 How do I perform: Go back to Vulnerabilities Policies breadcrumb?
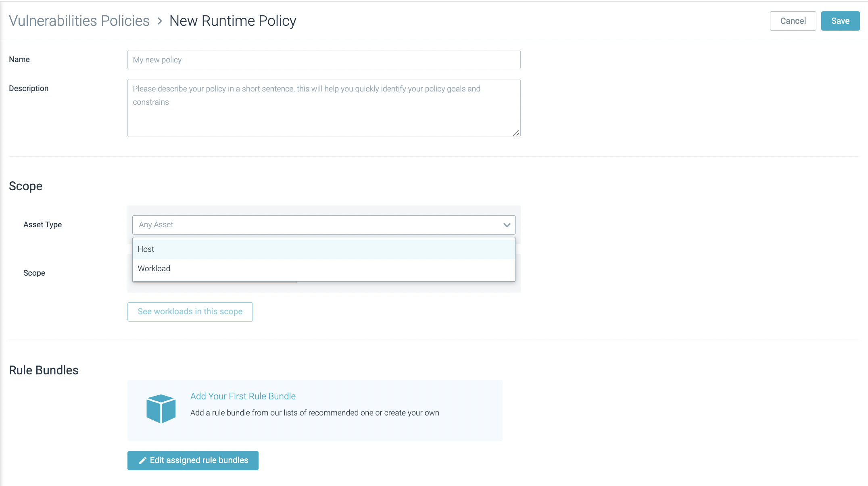click(x=79, y=21)
